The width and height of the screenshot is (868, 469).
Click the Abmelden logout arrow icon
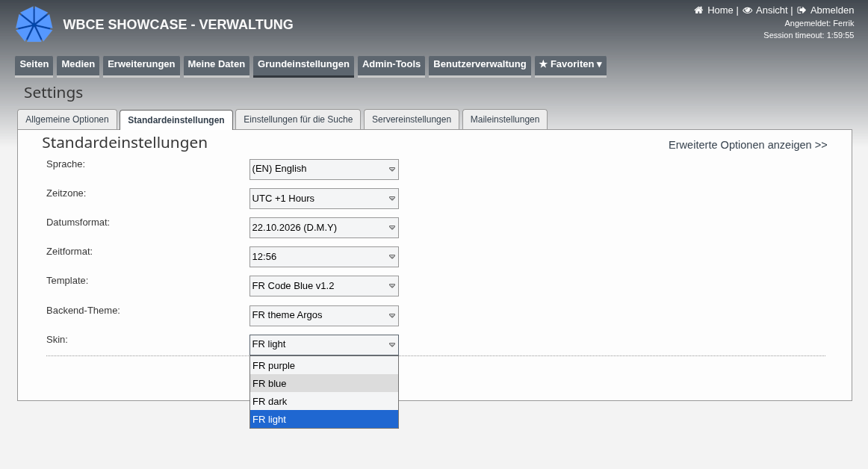[x=802, y=10]
